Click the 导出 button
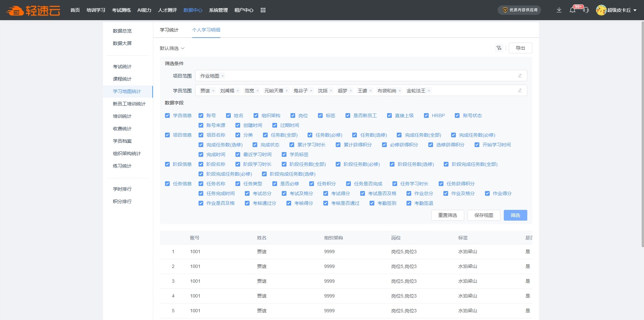The height and width of the screenshot is (320, 644). point(520,48)
